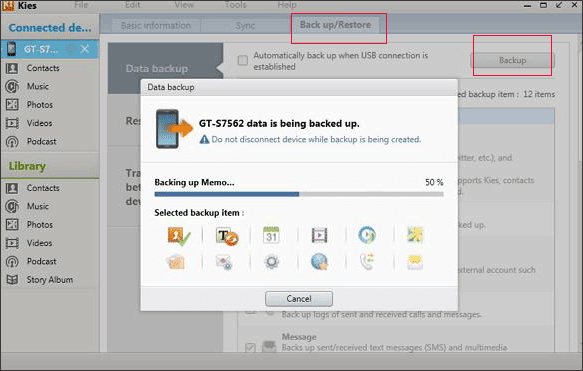
Task: Open the View menu
Action: (184, 5)
